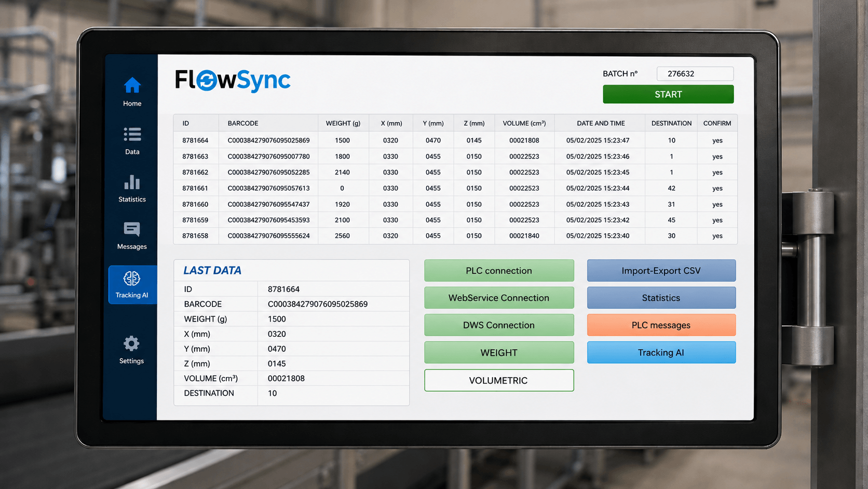
Task: Click the VOLUMETRIC button
Action: click(x=499, y=380)
